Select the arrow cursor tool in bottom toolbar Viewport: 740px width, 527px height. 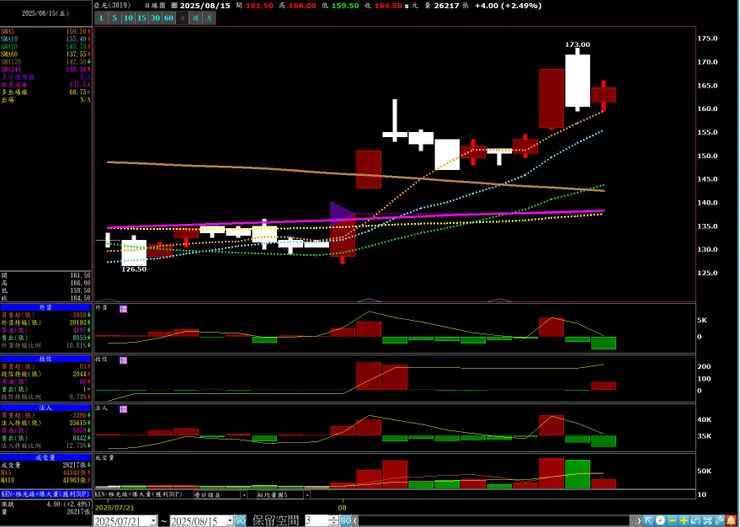(648, 521)
